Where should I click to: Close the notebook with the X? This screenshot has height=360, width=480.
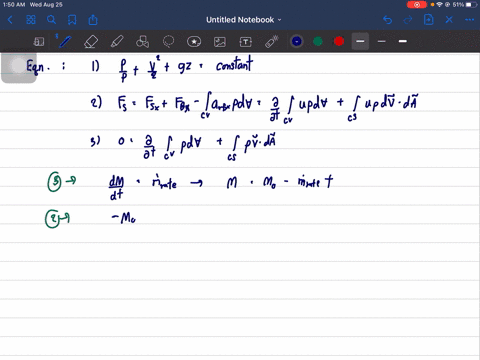[449, 20]
